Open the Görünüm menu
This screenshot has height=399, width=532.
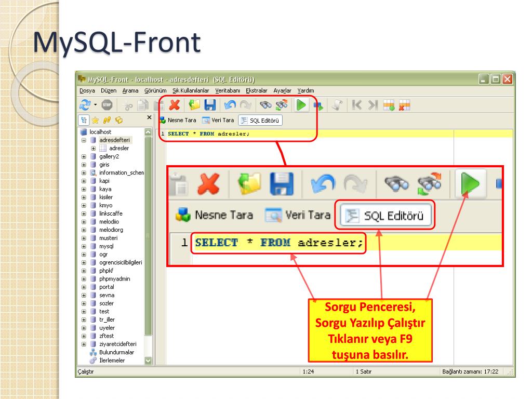point(155,90)
